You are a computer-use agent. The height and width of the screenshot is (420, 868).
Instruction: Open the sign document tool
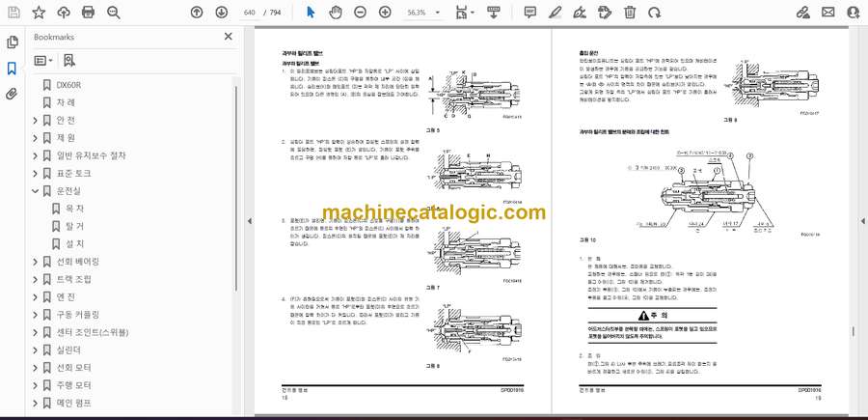click(580, 13)
